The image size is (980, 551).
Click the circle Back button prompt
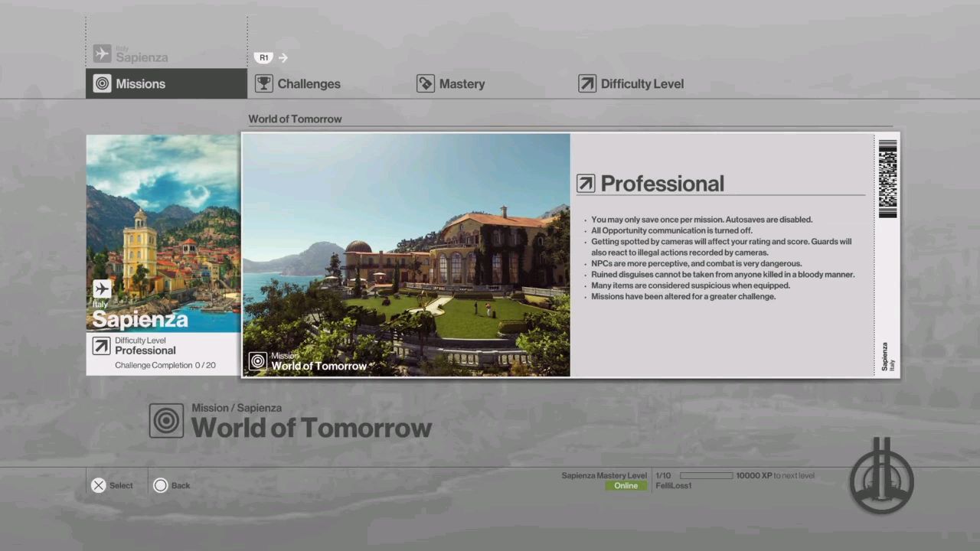coord(171,485)
